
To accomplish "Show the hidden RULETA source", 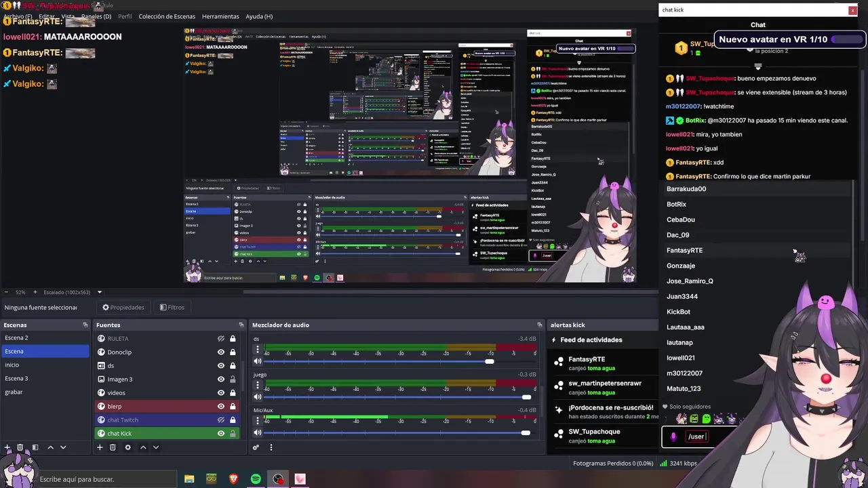I will coord(221,338).
